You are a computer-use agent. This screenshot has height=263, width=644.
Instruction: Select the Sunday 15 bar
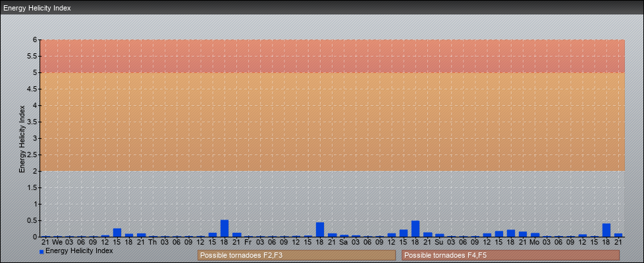pyautogui.click(x=499, y=234)
